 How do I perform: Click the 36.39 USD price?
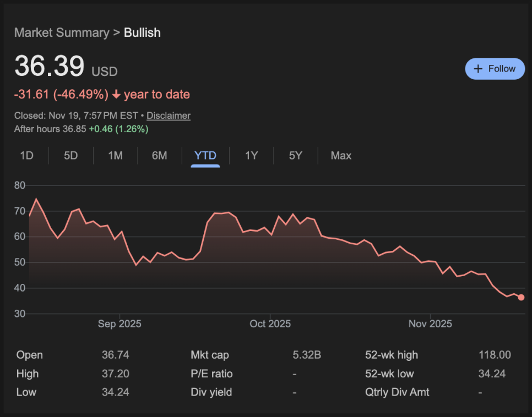pyautogui.click(x=50, y=67)
